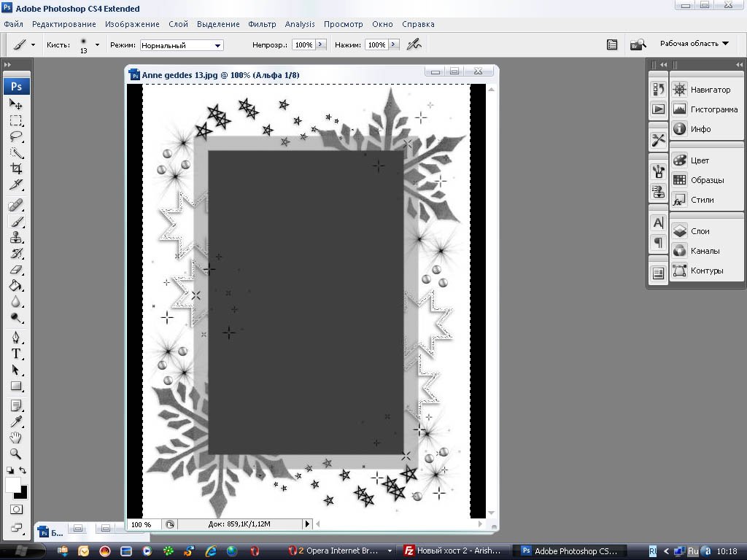Open the Analysis menu
747x560 pixels.
[300, 24]
